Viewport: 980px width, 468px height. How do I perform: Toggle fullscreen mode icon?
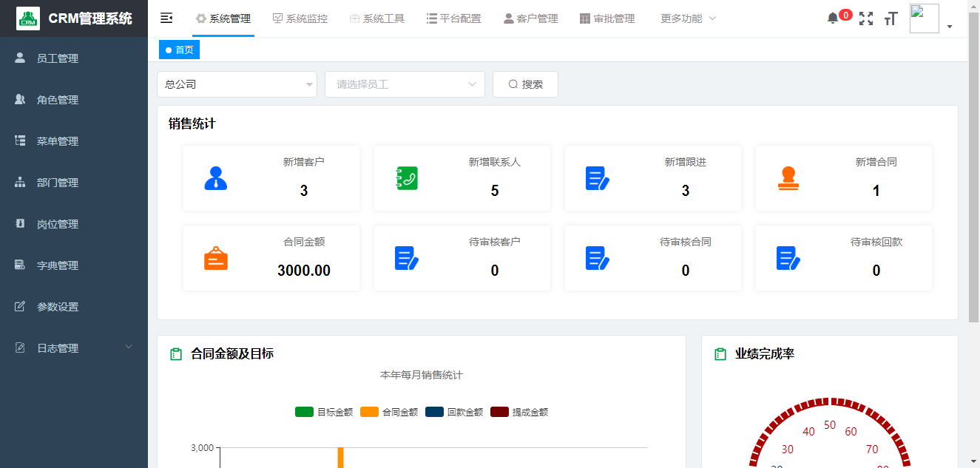[866, 18]
